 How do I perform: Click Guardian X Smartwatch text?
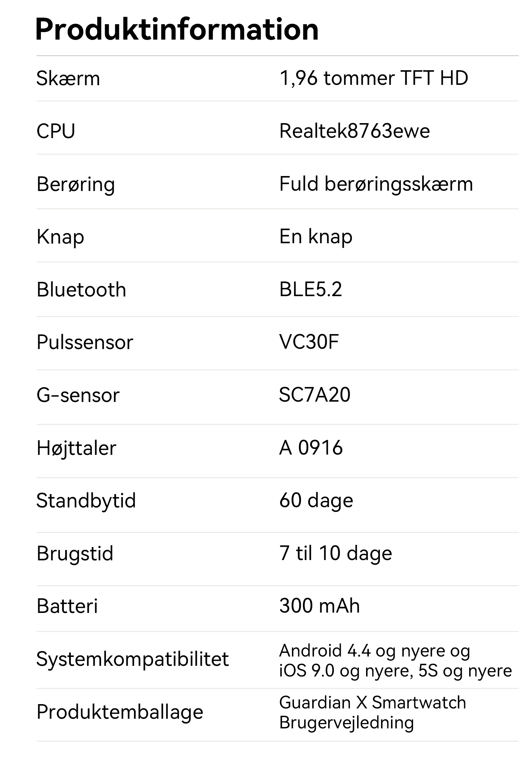[372, 702]
